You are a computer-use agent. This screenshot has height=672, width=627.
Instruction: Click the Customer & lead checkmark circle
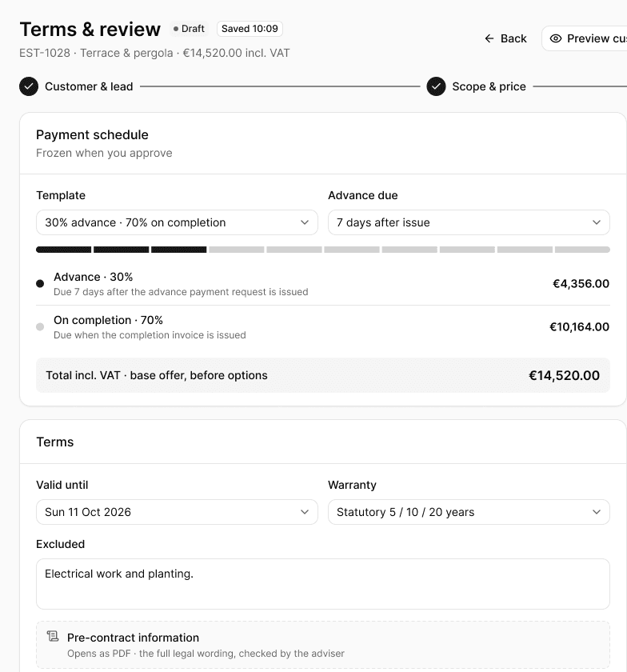[x=29, y=86]
